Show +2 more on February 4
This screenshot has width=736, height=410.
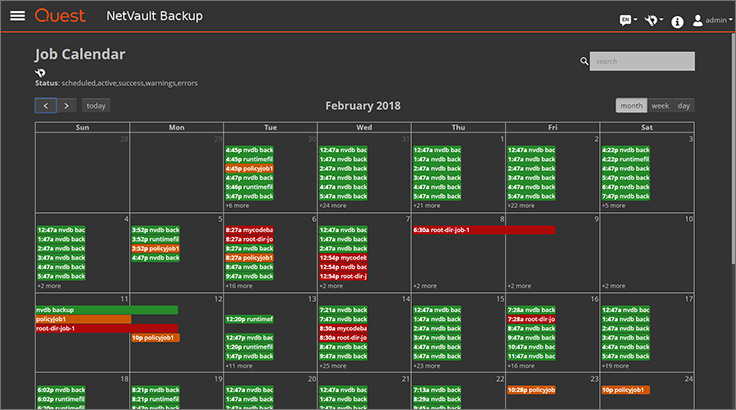pyautogui.click(x=49, y=286)
